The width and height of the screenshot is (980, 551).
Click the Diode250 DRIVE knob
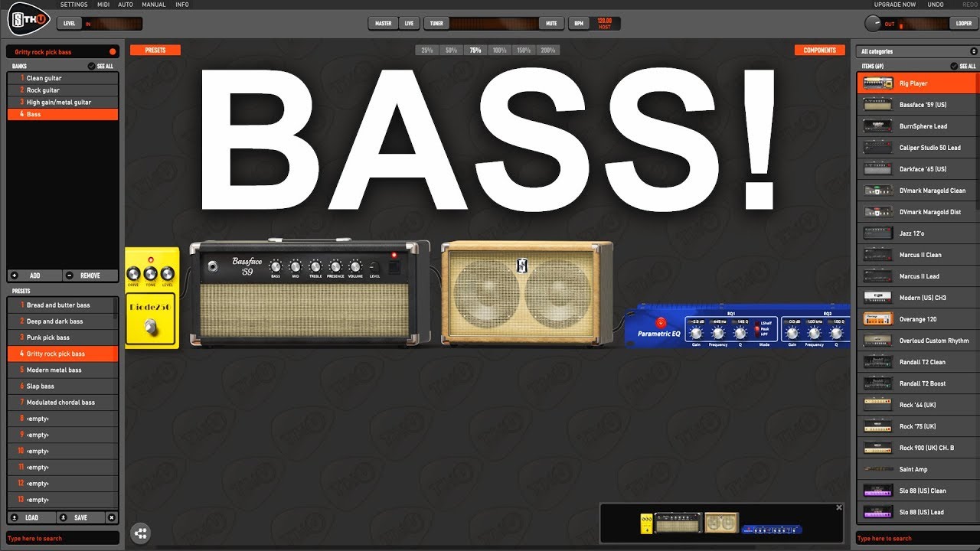pos(134,274)
